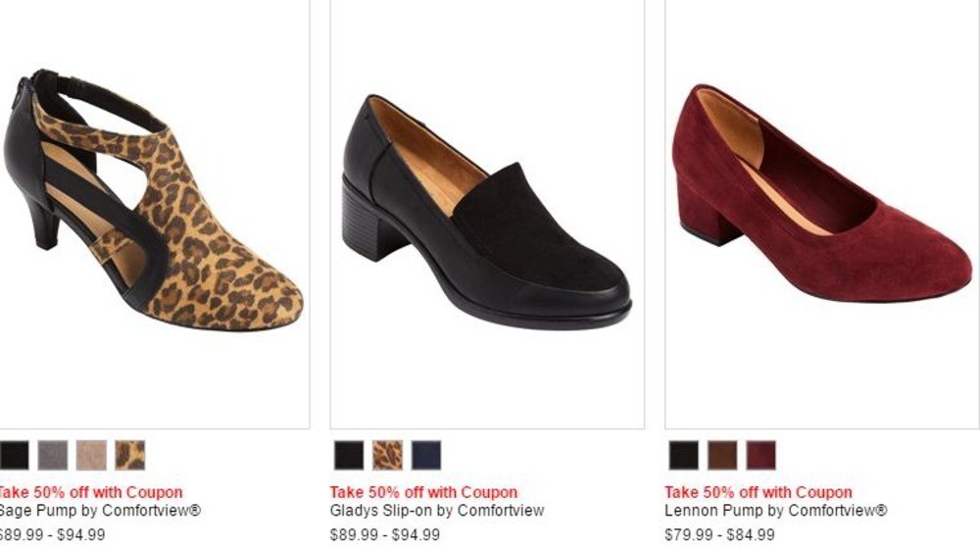The image size is (980, 548).
Task: Click coupon offer above Lennon Pump title
Action: click(759, 492)
